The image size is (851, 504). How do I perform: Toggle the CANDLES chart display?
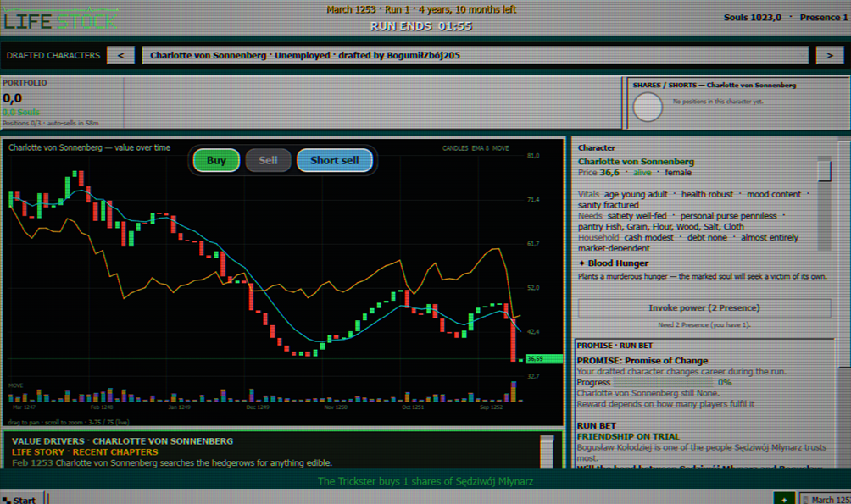pyautogui.click(x=455, y=148)
